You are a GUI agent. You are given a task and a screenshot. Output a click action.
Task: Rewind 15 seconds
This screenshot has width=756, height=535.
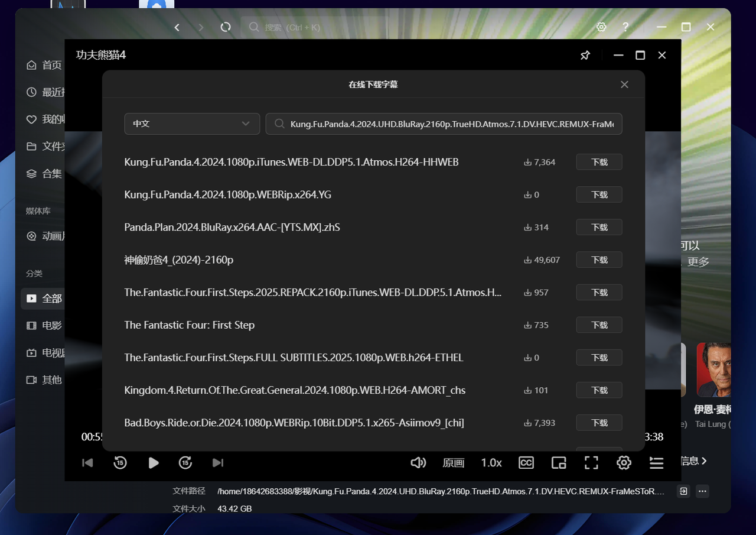(x=120, y=463)
